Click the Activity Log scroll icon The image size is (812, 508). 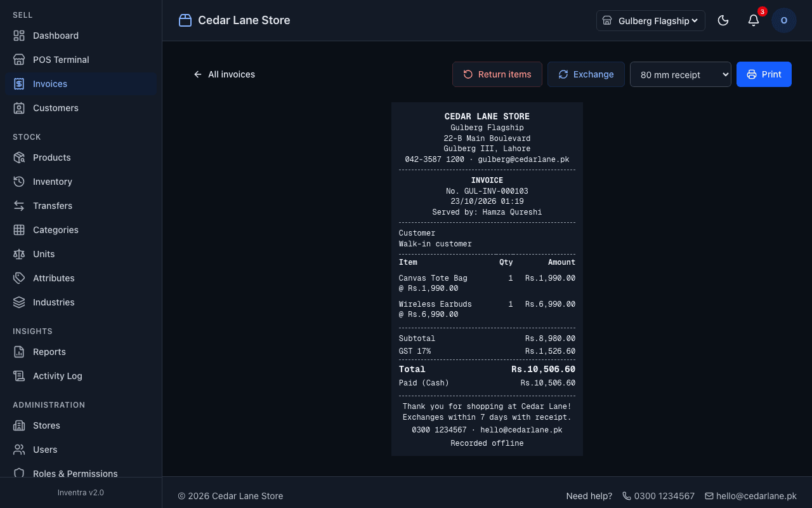pos(19,376)
